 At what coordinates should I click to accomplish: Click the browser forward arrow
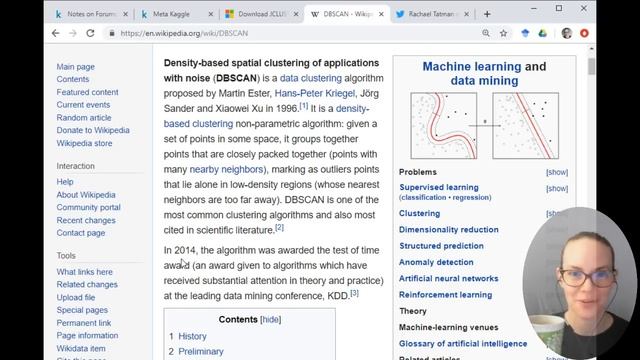73,33
